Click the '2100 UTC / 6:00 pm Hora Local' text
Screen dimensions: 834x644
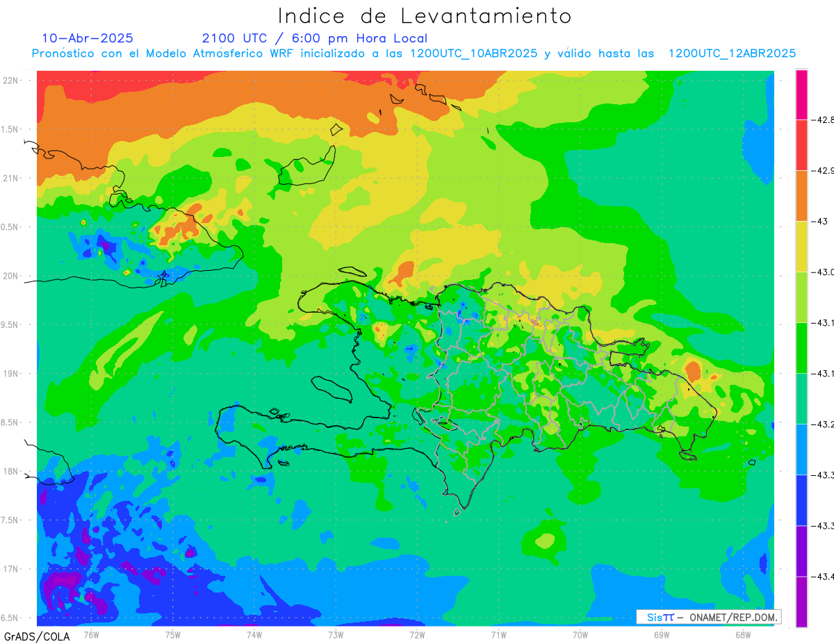coord(315,39)
